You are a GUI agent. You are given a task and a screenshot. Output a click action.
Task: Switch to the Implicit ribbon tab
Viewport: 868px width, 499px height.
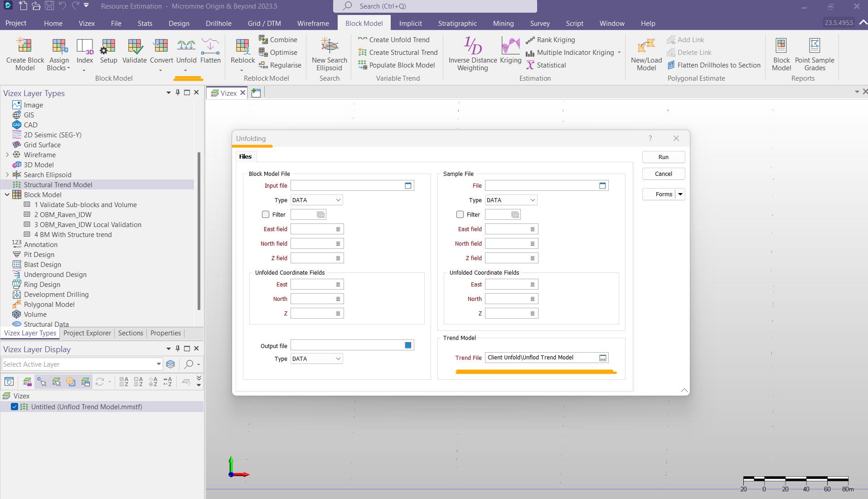(410, 24)
